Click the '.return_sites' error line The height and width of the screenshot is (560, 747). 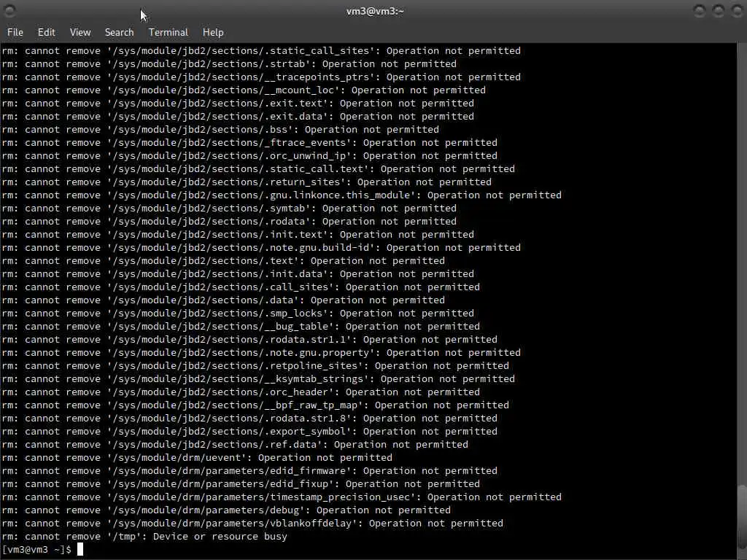(247, 182)
